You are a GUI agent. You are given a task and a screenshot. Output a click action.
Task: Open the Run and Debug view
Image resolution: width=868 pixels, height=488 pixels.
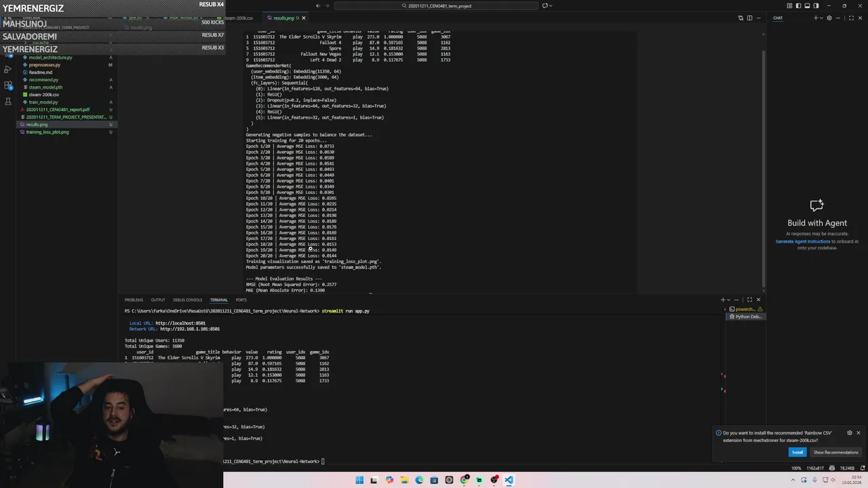tap(8, 70)
